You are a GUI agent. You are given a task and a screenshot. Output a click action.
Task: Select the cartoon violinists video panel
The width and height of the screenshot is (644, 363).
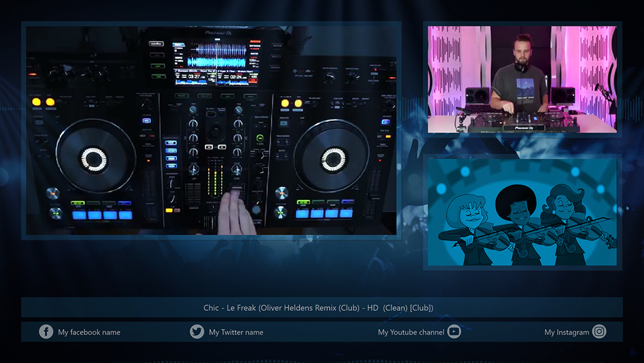[x=522, y=212]
